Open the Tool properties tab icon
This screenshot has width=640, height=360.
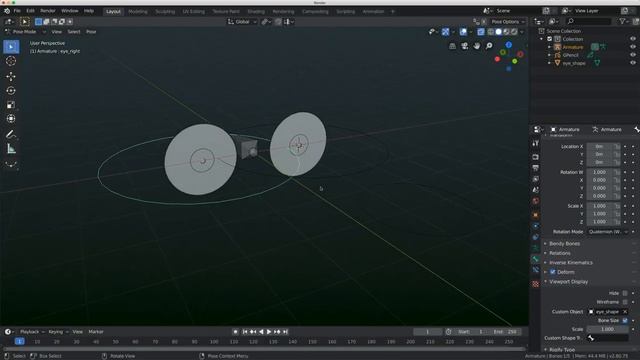(x=536, y=143)
